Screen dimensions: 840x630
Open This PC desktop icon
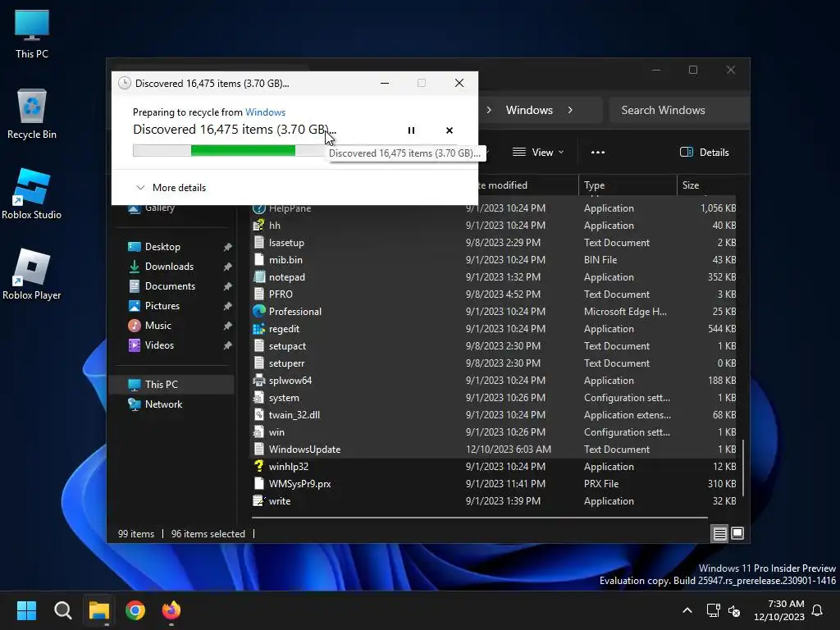click(x=32, y=34)
